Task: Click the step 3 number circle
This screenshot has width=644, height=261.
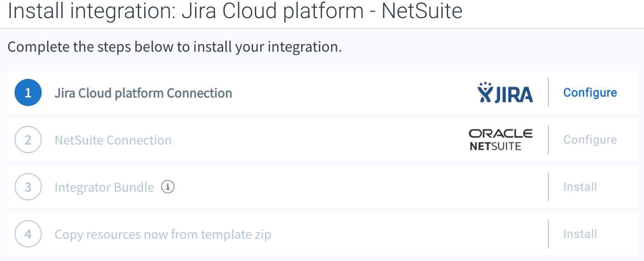Action: pos(28,187)
